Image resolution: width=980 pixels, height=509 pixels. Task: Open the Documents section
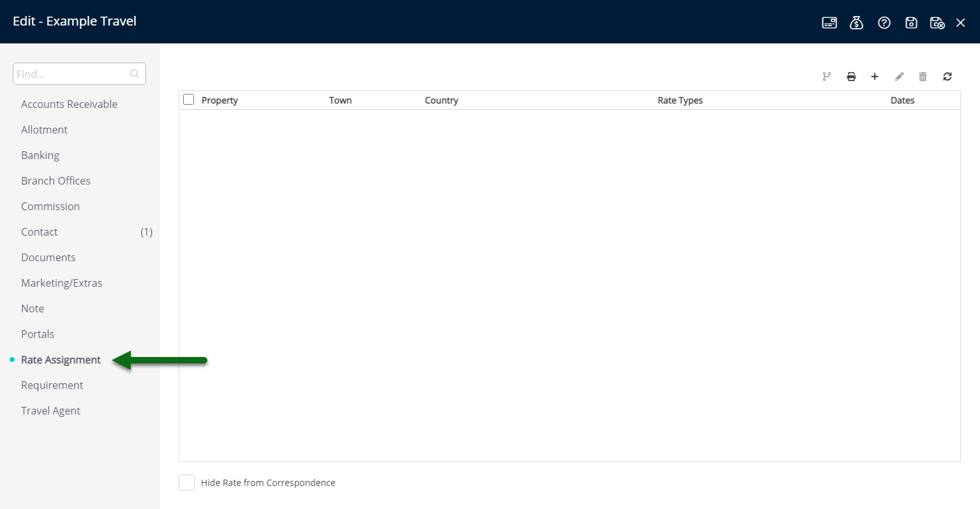48,257
